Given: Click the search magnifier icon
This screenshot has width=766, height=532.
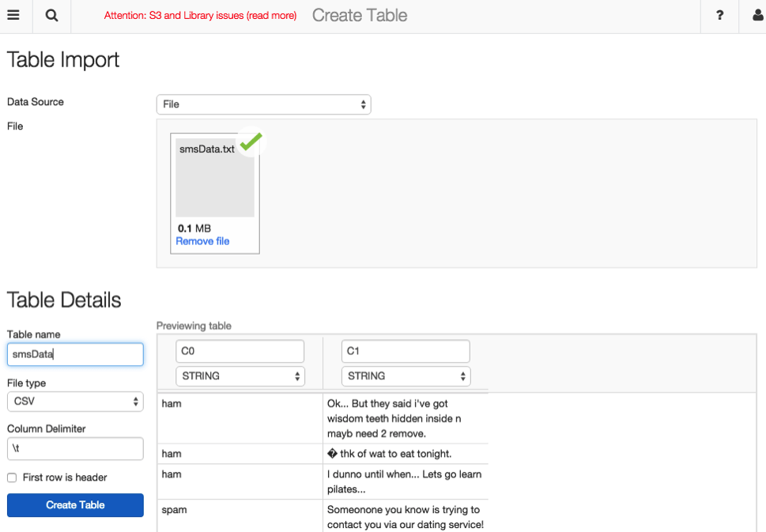Looking at the screenshot, I should coord(51,16).
